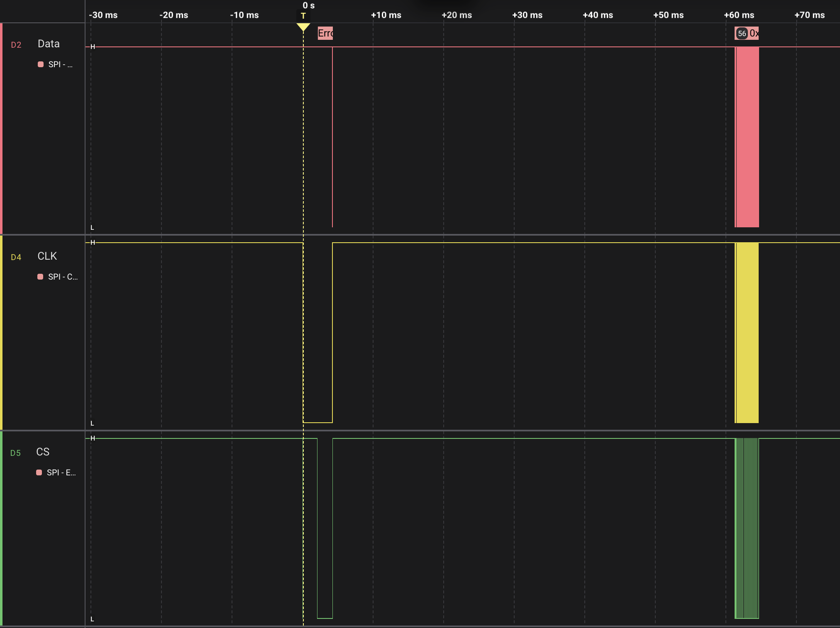
Task: Click the yellow trigger arrow below the ruler
Action: pos(303,27)
